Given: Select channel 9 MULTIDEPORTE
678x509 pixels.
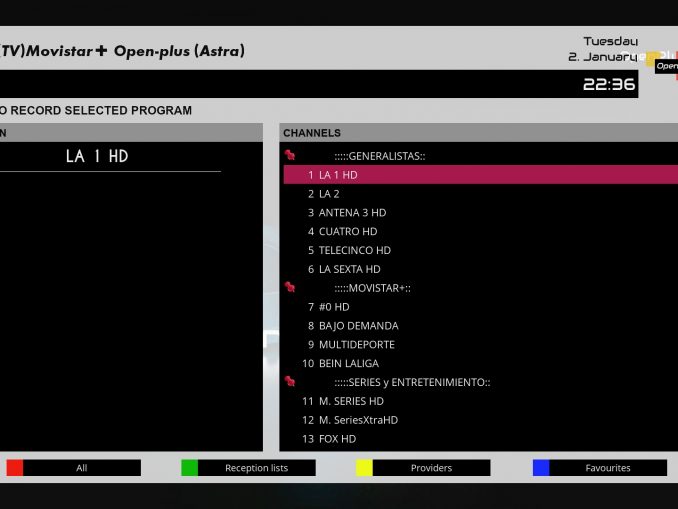Looking at the screenshot, I should 481,344.
